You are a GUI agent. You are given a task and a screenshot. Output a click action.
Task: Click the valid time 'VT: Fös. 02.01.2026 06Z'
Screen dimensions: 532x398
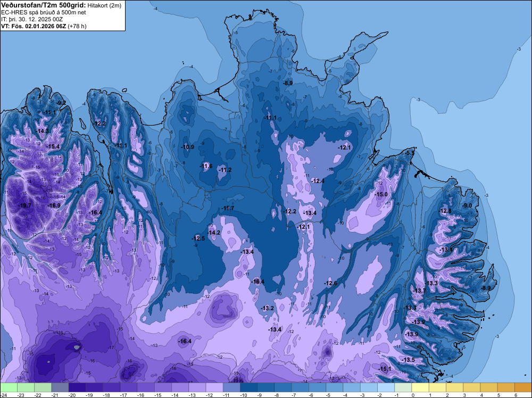34,26
